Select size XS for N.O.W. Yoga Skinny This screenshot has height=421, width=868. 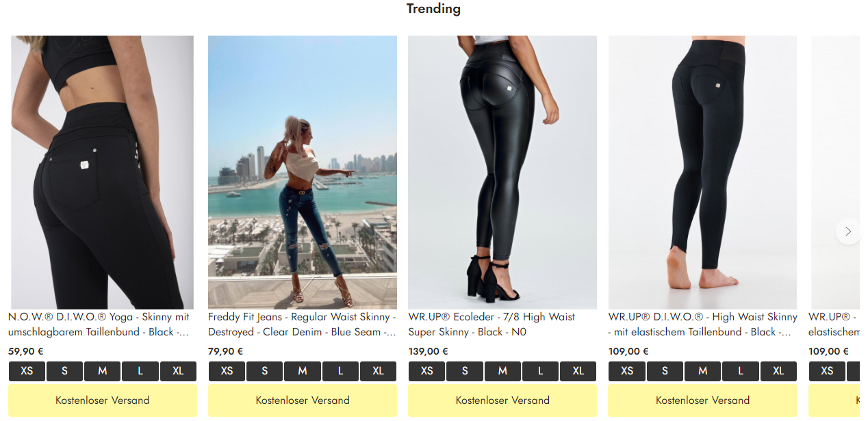[x=27, y=371]
